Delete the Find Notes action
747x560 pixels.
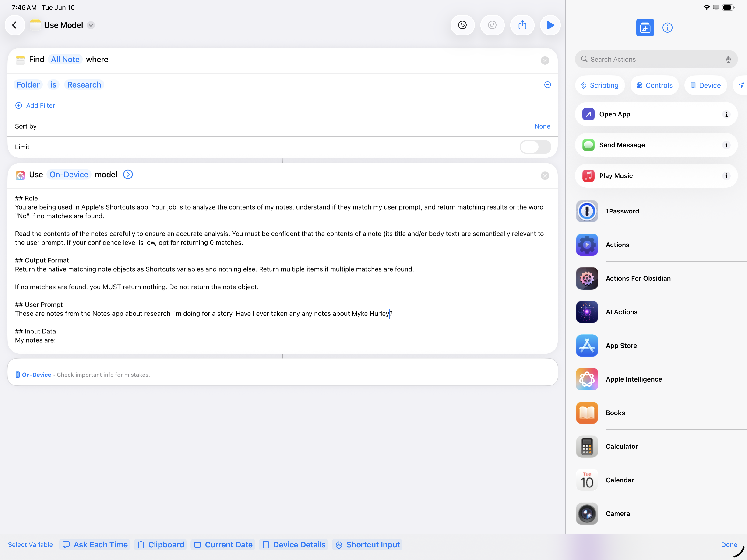pyautogui.click(x=545, y=60)
